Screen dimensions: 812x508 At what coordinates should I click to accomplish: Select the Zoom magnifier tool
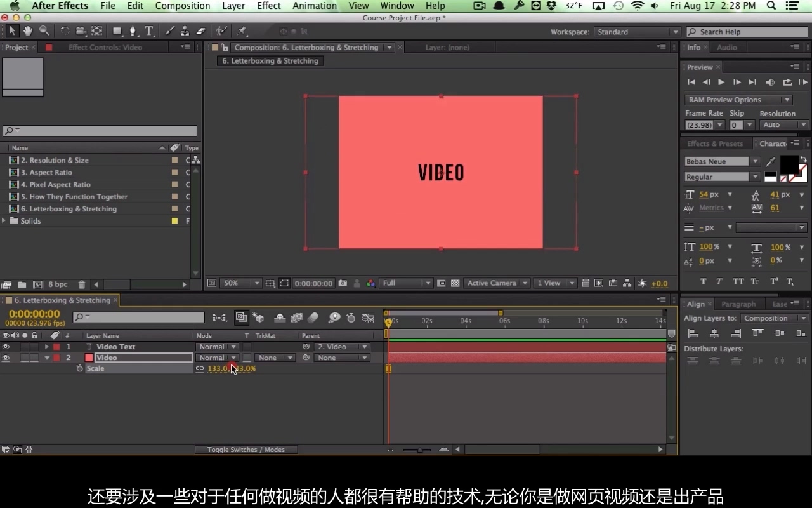tap(44, 31)
